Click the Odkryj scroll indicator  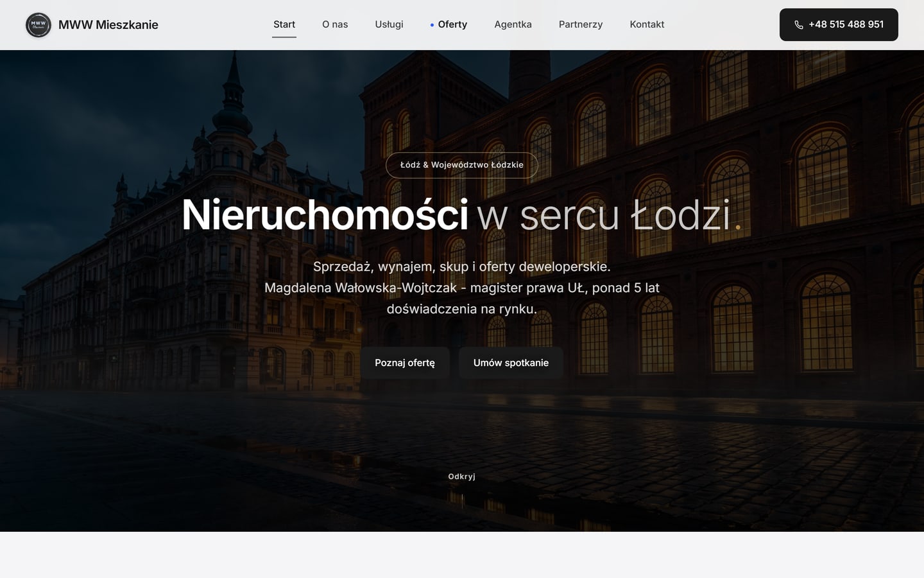pyautogui.click(x=462, y=477)
